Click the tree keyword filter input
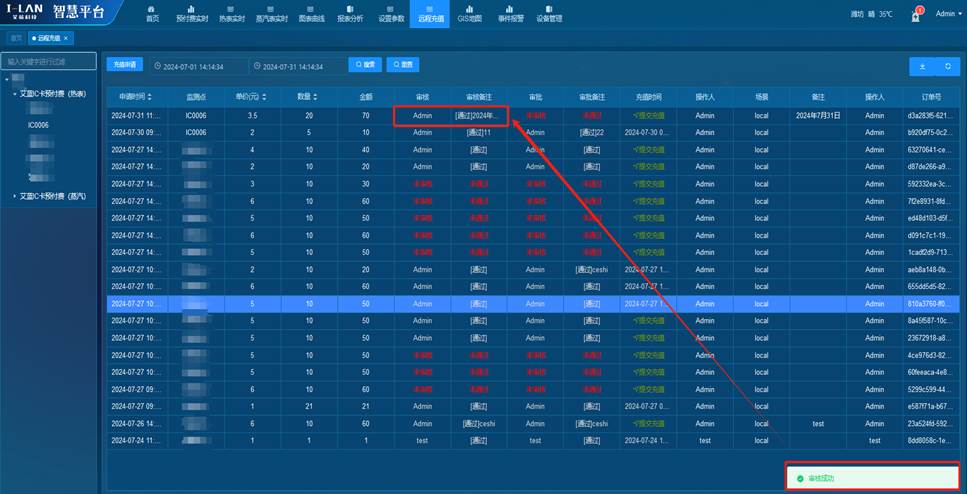The height and width of the screenshot is (494, 967). [x=50, y=61]
